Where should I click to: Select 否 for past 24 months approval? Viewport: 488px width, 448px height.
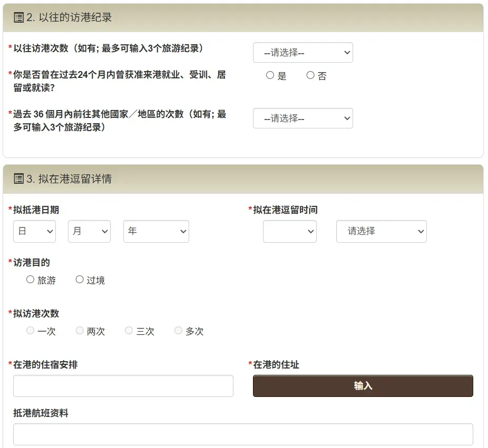[x=310, y=75]
